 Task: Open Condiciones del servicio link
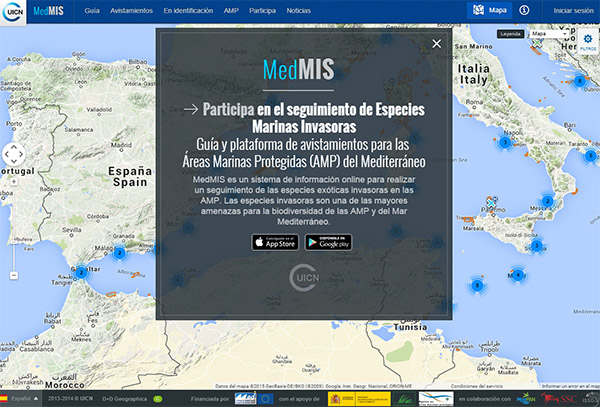tap(476, 386)
